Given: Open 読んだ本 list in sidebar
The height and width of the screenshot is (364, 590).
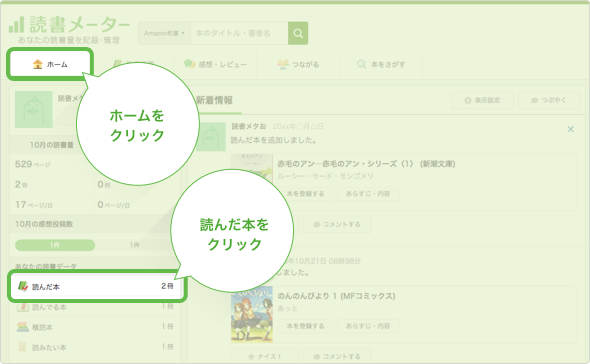Looking at the screenshot, I should pyautogui.click(x=97, y=286).
